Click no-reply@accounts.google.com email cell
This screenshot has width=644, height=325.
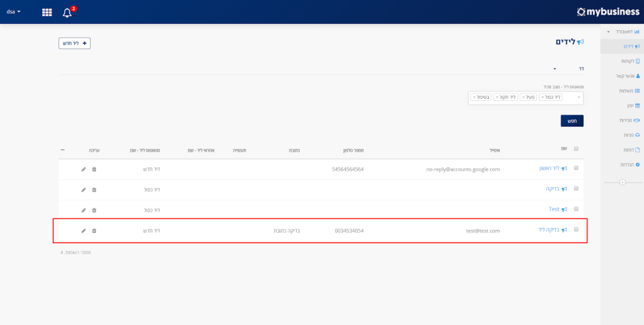point(464,169)
